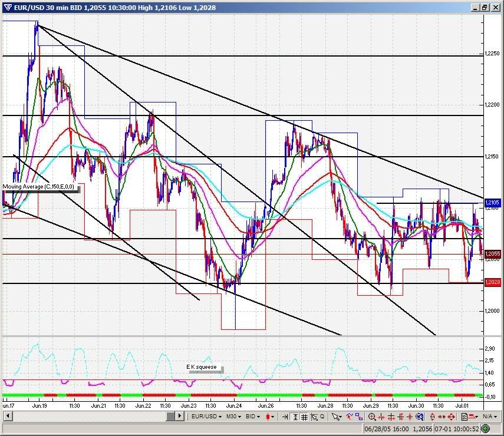Select the dotted-rectangle zoom selection tool

coord(314,417)
